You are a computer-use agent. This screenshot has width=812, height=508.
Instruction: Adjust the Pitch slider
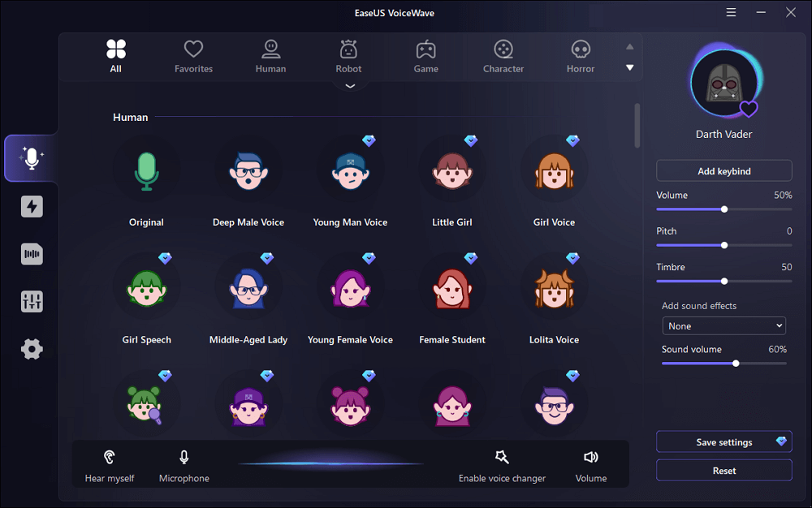coord(723,245)
